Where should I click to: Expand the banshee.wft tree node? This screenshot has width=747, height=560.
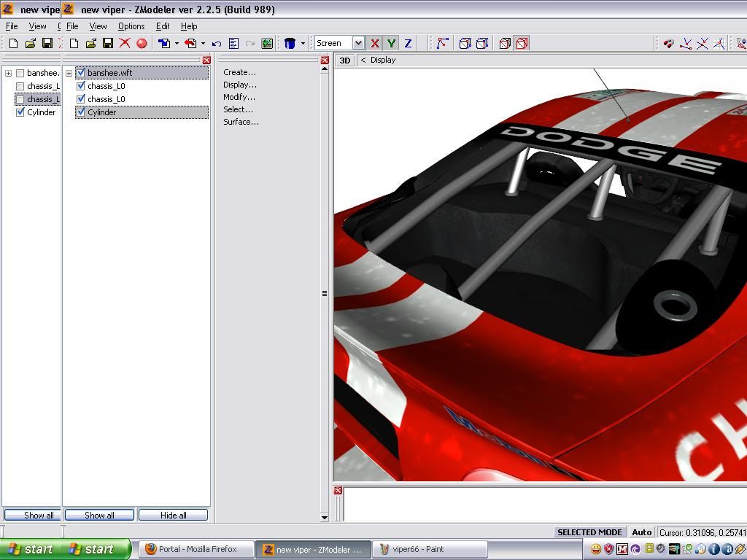69,73
